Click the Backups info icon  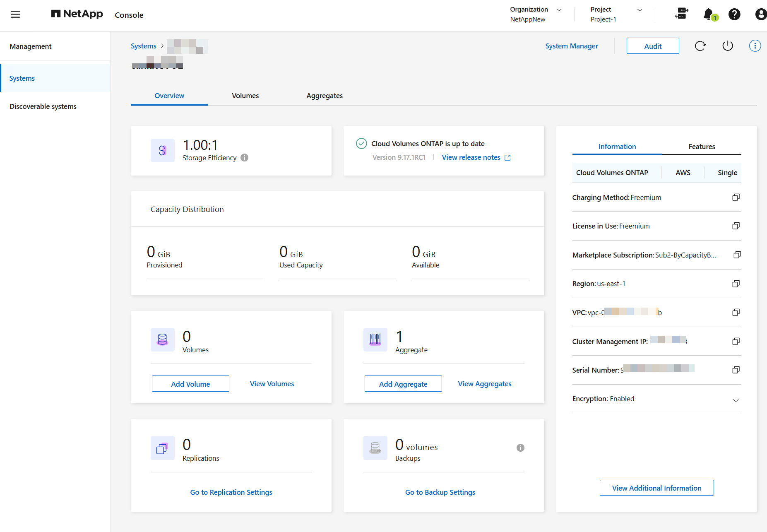tap(520, 448)
